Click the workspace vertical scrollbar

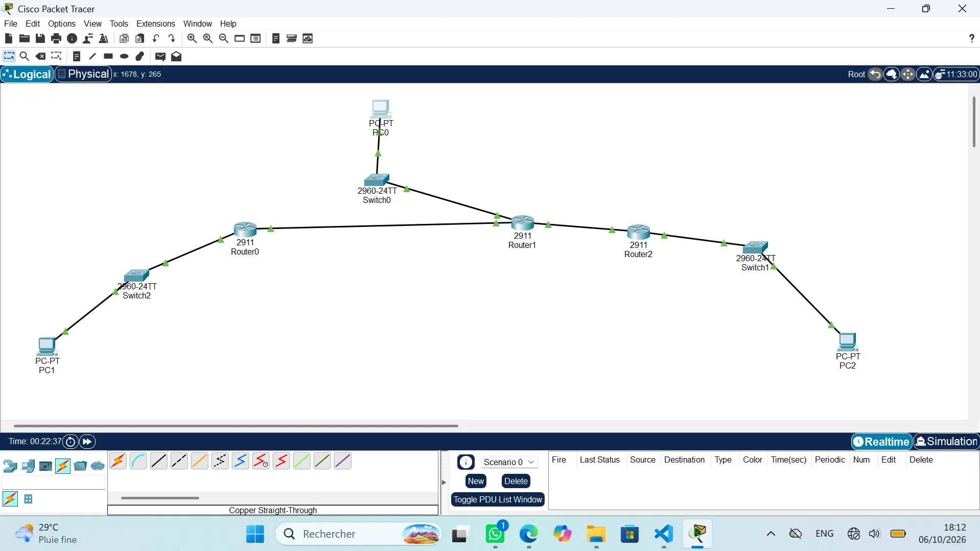point(974,122)
